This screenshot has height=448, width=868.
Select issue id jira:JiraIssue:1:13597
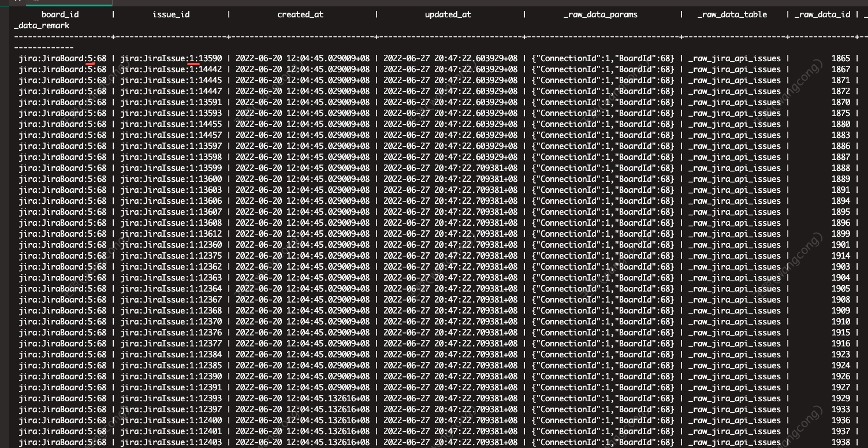(171, 146)
